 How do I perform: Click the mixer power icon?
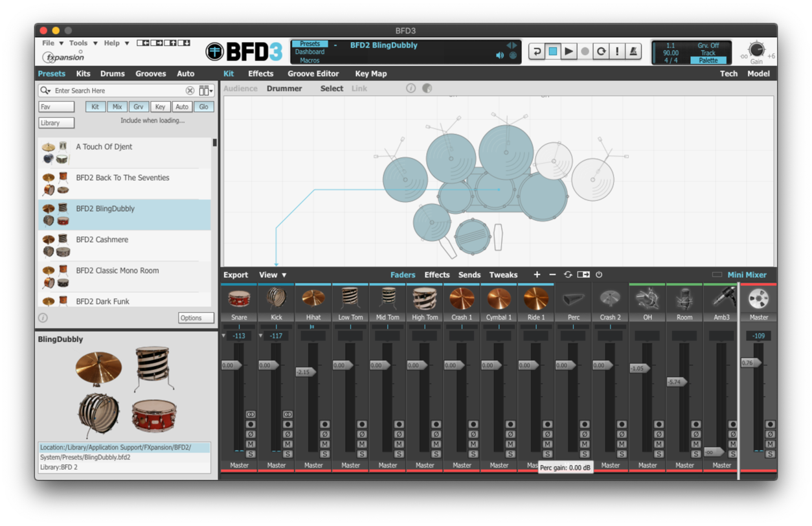599,275
